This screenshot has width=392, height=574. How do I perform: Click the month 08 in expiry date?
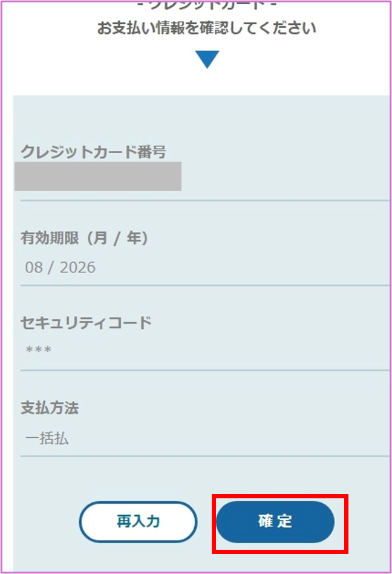34,268
